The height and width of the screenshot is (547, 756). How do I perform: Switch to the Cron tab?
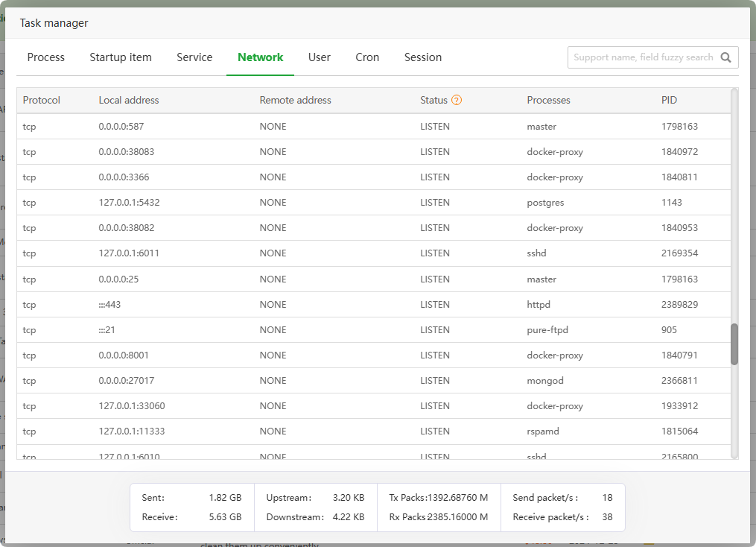coord(367,57)
